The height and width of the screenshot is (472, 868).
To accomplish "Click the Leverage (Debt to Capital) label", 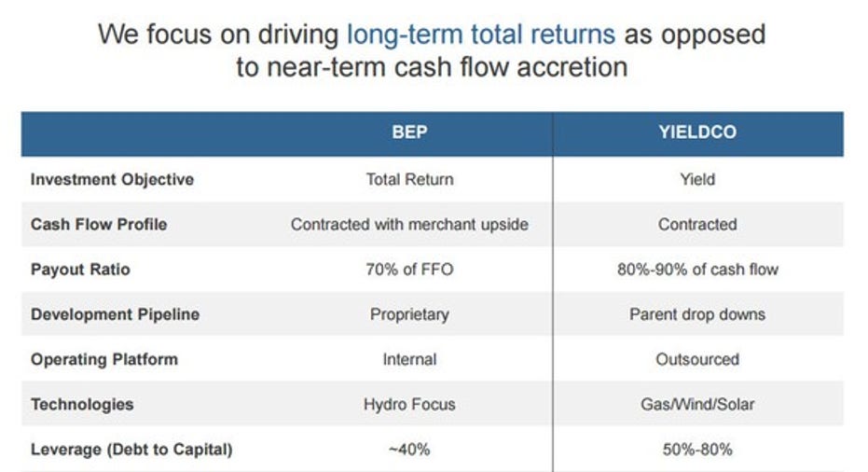I will 131,449.
